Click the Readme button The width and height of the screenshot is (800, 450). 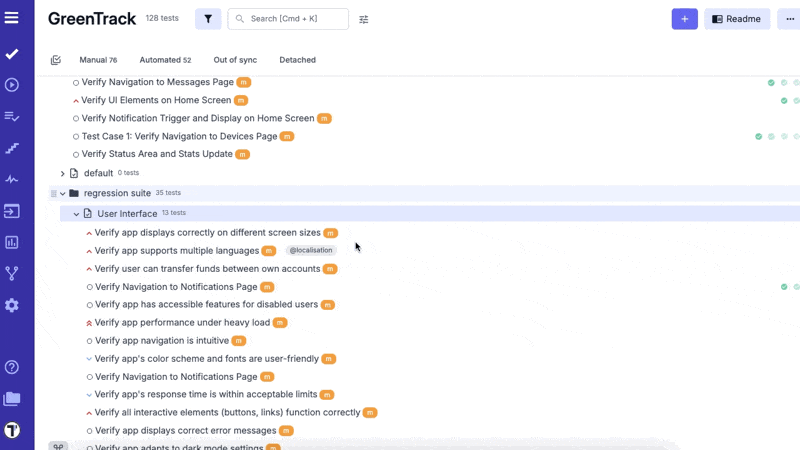[x=737, y=19]
